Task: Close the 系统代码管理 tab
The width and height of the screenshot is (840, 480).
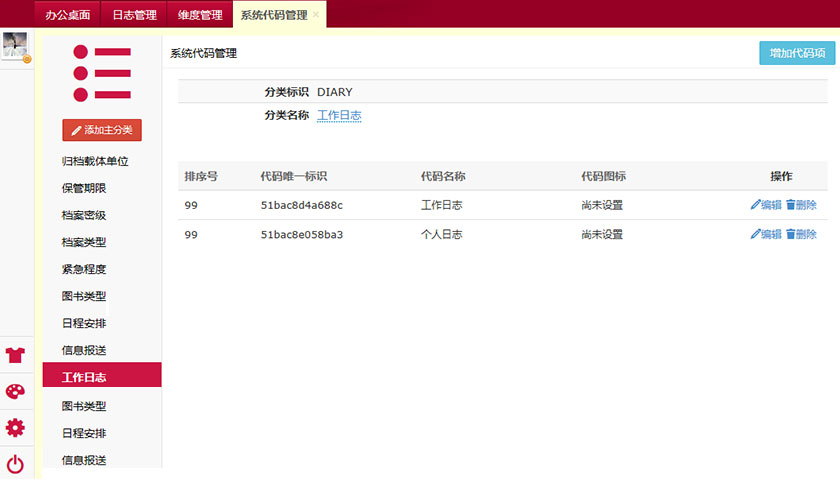Action: pyautogui.click(x=316, y=15)
